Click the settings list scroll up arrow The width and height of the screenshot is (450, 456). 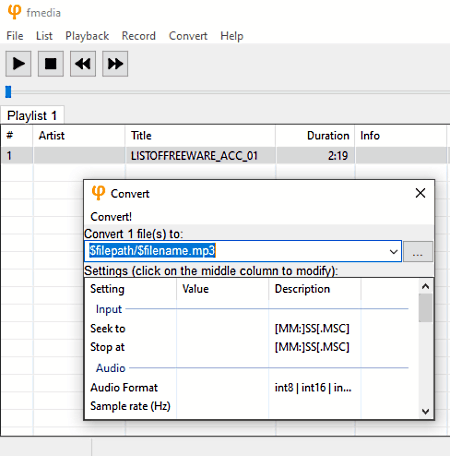tap(425, 286)
